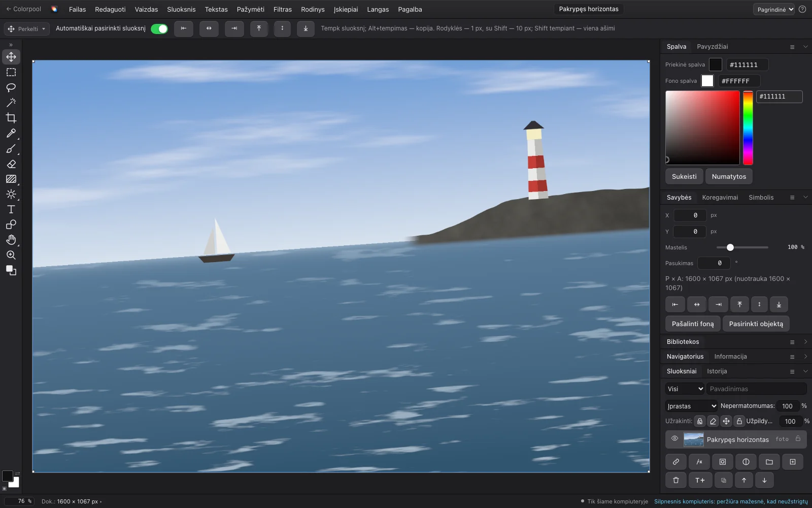The image size is (812, 508).
Task: Pick the magic wand tool
Action: coord(11,103)
